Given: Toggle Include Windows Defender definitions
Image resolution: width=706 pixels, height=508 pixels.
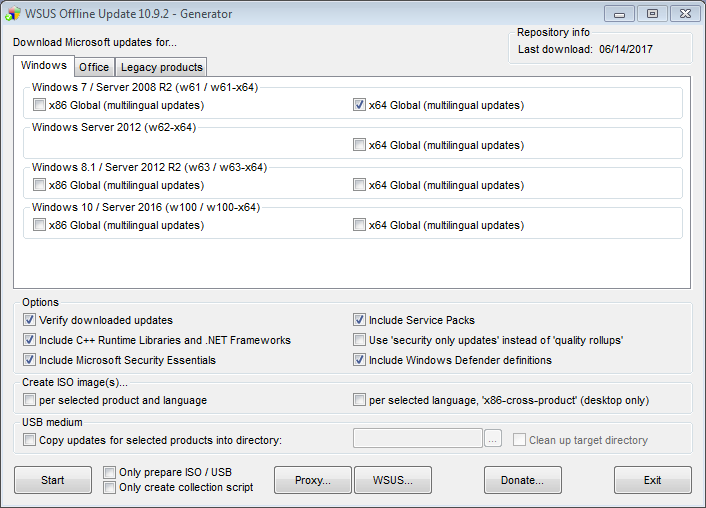Looking at the screenshot, I should tap(359, 360).
